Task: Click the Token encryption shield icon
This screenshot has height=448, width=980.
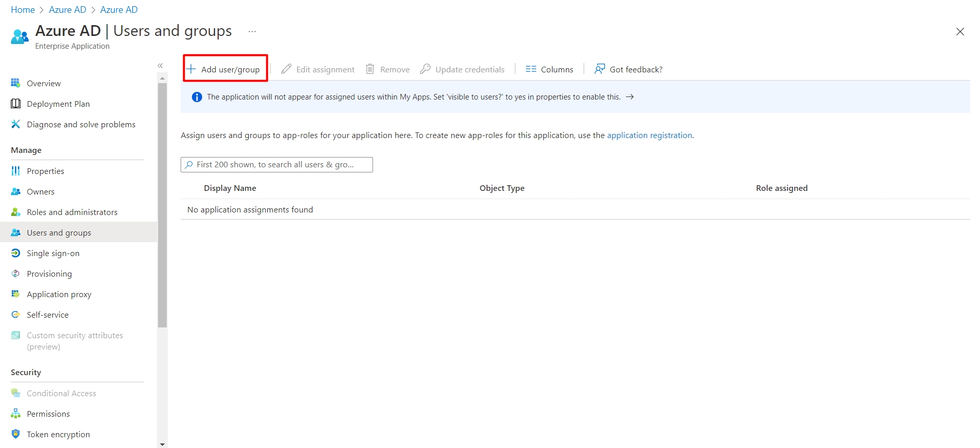Action: tap(15, 434)
